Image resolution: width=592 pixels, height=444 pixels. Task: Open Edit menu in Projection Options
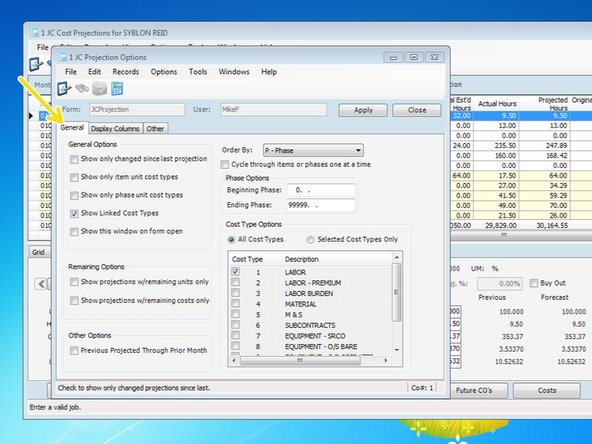(x=94, y=72)
